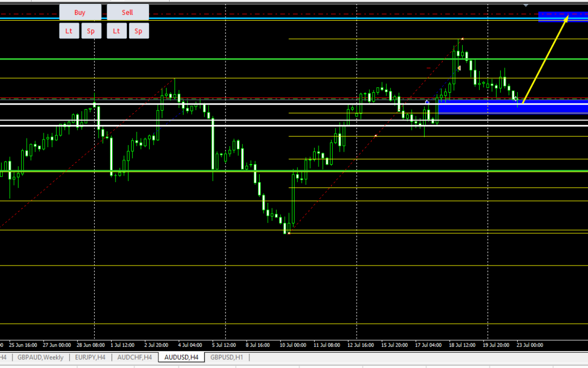588x368 pixels.
Task: Activate the AUDUSD,H4 chart tab
Action: [x=182, y=358]
